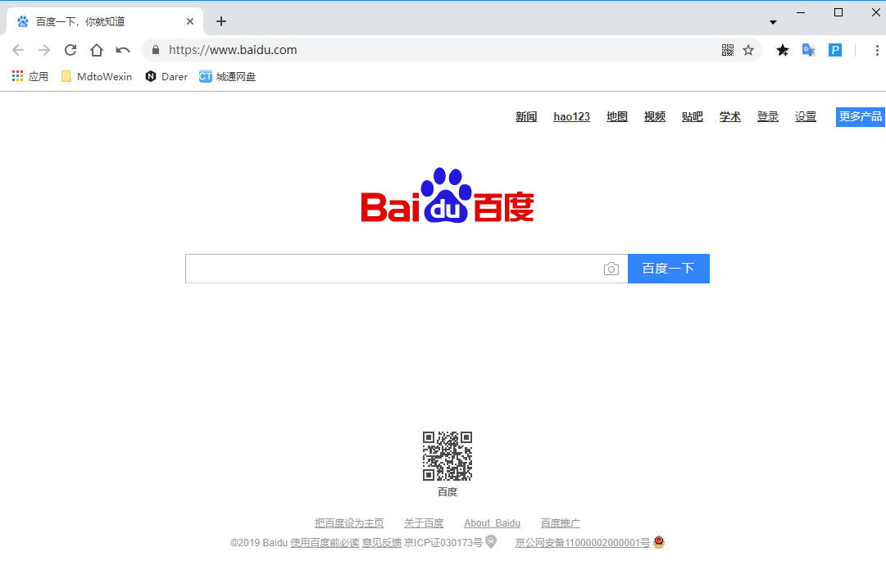This screenshot has height=588, width=886.
Task: Open the MdtoWexin bookmark folder
Action: [96, 76]
